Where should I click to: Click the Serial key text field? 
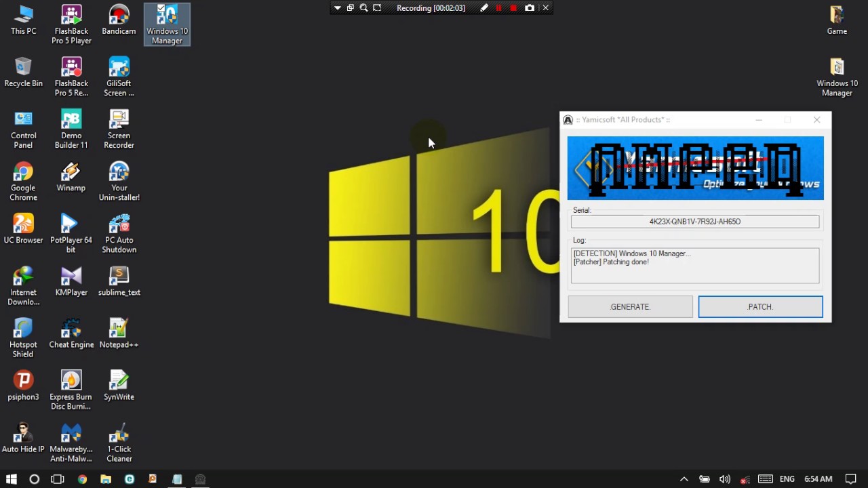(694, 221)
